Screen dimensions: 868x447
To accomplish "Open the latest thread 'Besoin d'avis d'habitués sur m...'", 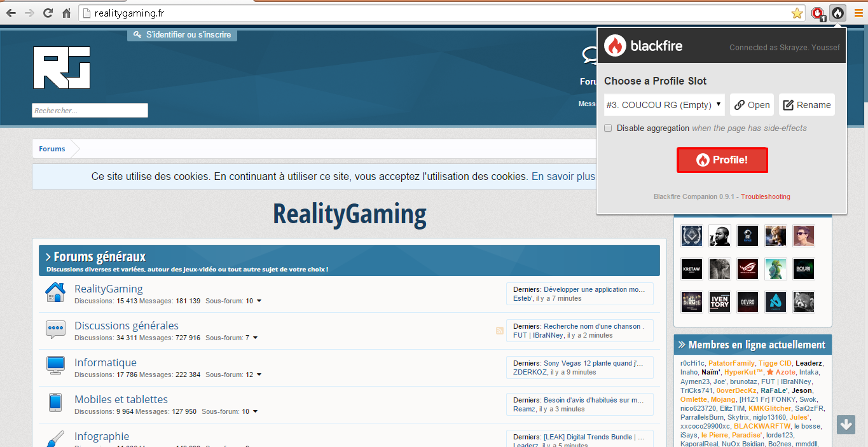I will tap(595, 400).
